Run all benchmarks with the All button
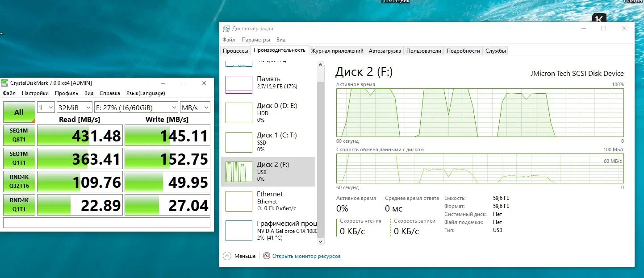This screenshot has width=644, height=278. (x=19, y=112)
